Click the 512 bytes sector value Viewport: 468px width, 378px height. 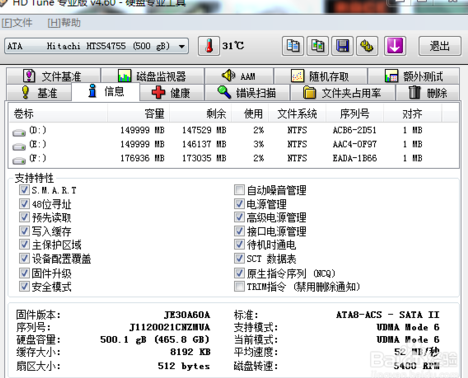click(x=184, y=366)
